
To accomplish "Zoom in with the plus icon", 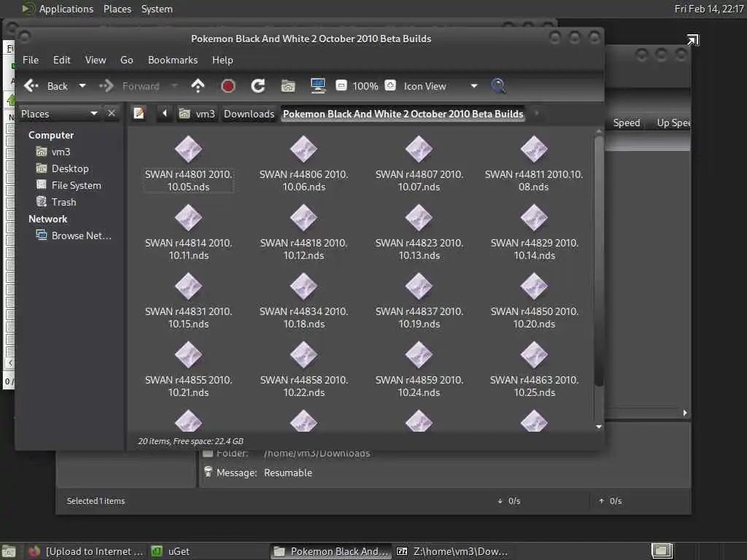I will click(390, 85).
